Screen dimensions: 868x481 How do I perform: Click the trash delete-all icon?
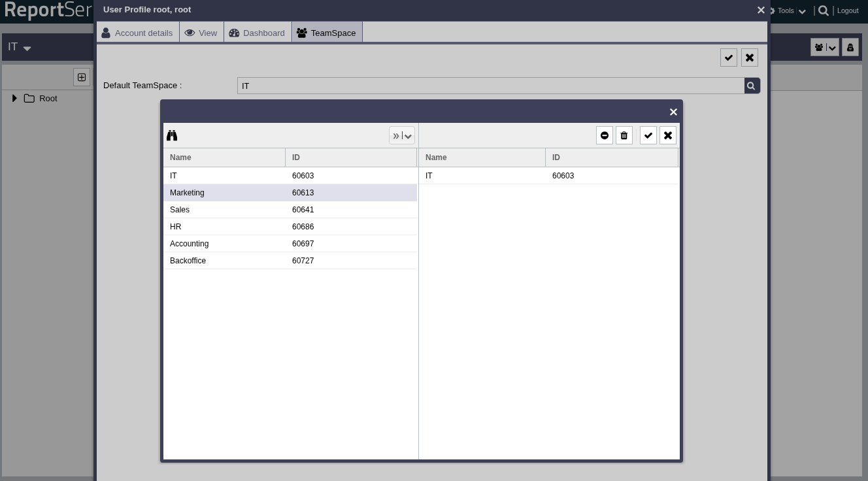click(624, 135)
